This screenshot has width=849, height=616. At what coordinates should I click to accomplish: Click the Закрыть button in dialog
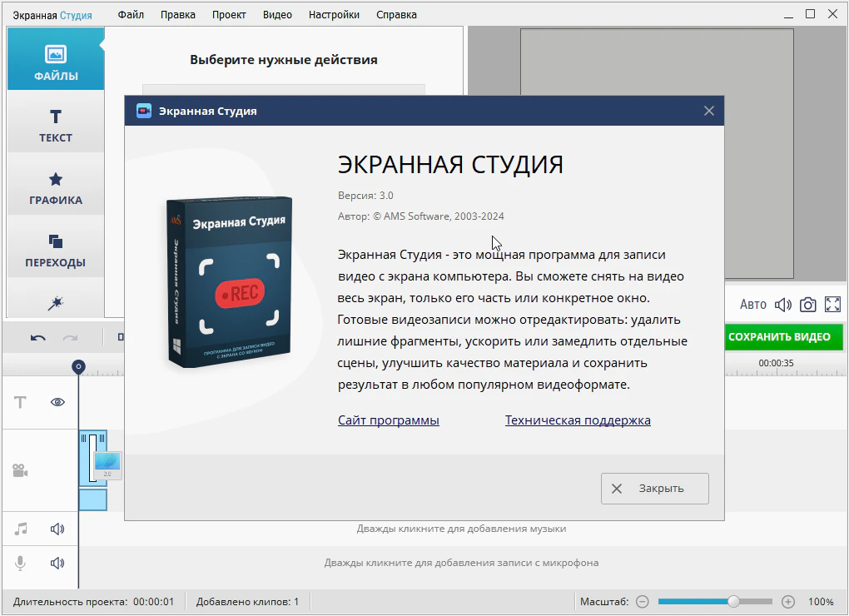pyautogui.click(x=654, y=489)
